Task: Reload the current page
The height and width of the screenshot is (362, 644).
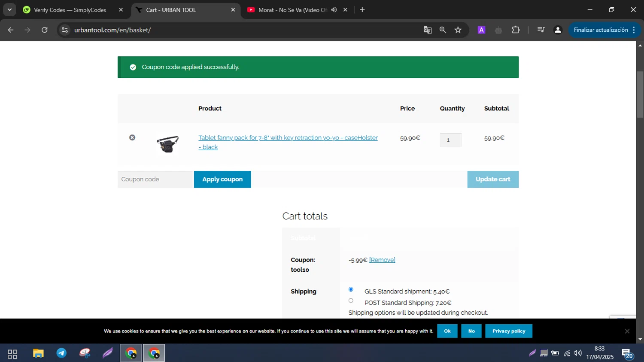Action: pos(45,30)
